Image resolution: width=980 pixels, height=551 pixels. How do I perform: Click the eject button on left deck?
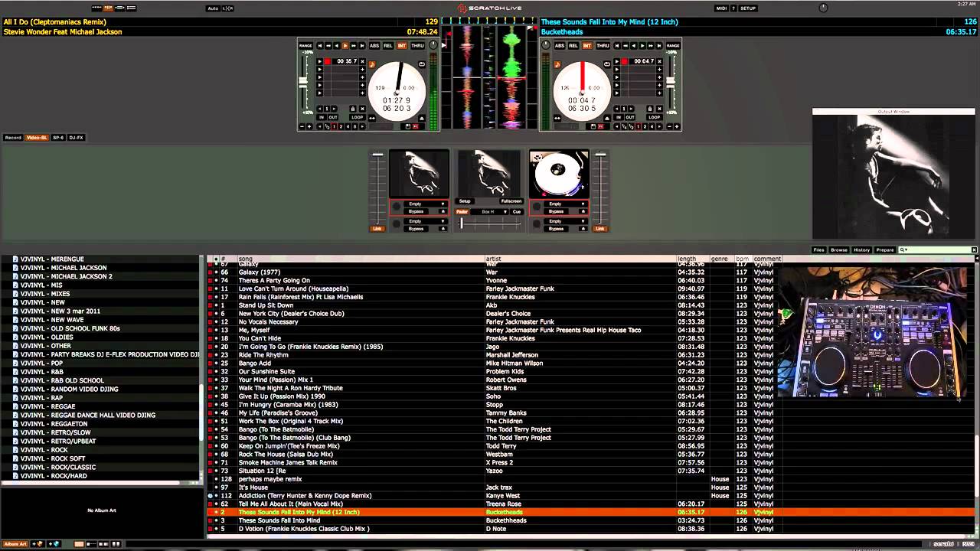(422, 119)
